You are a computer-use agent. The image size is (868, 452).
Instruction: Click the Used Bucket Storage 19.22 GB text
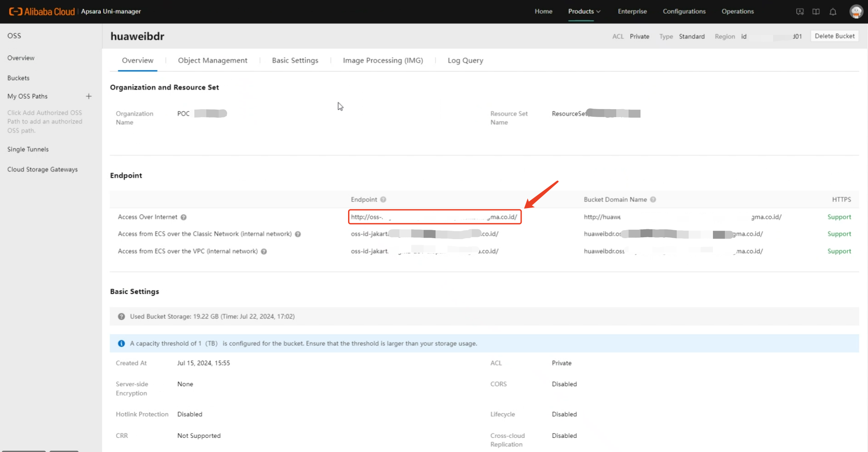pyautogui.click(x=212, y=316)
